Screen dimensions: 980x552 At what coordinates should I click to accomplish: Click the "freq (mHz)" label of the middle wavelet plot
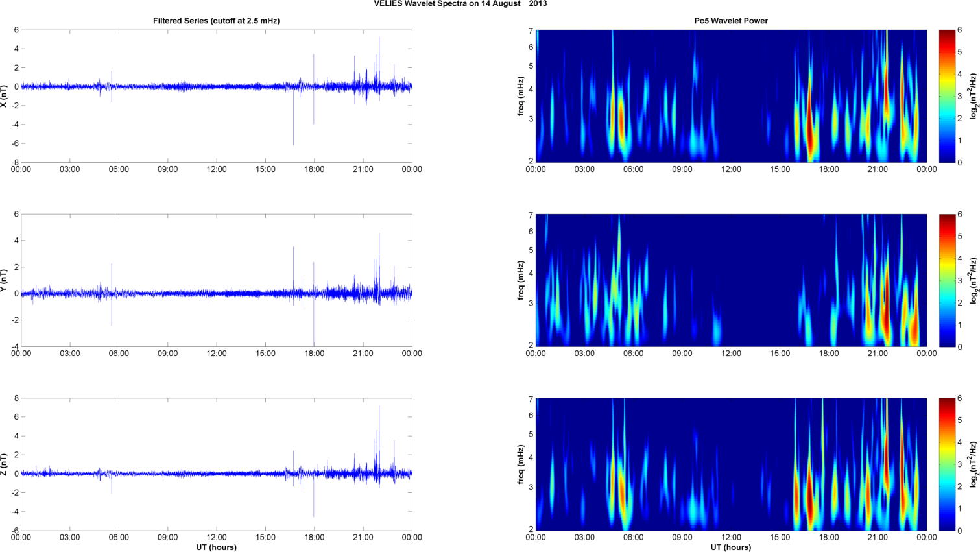(521, 280)
